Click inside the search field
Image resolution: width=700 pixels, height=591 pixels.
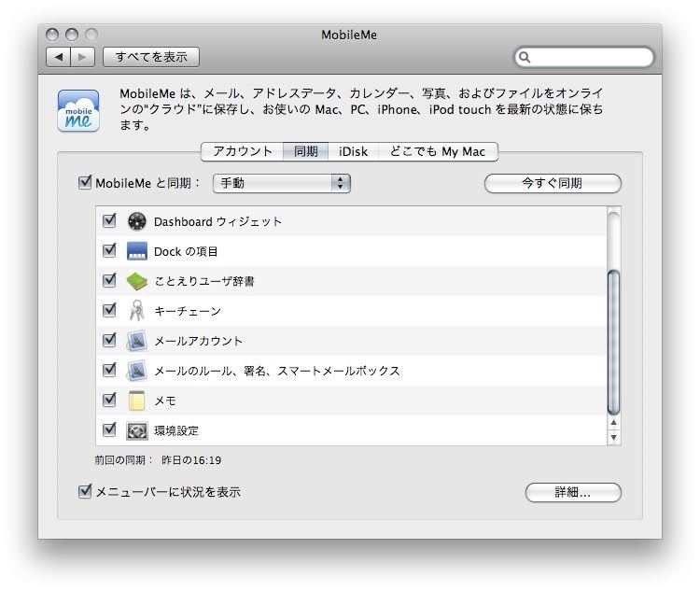[584, 57]
